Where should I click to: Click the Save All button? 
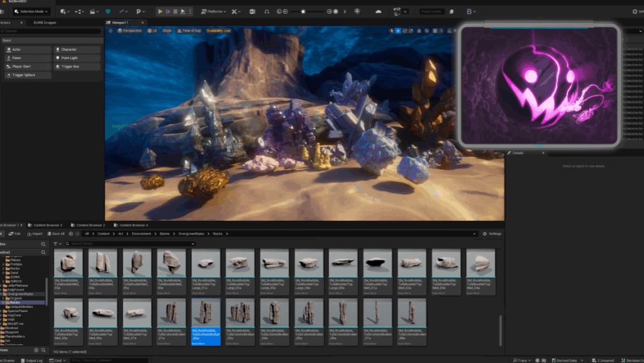57,233
